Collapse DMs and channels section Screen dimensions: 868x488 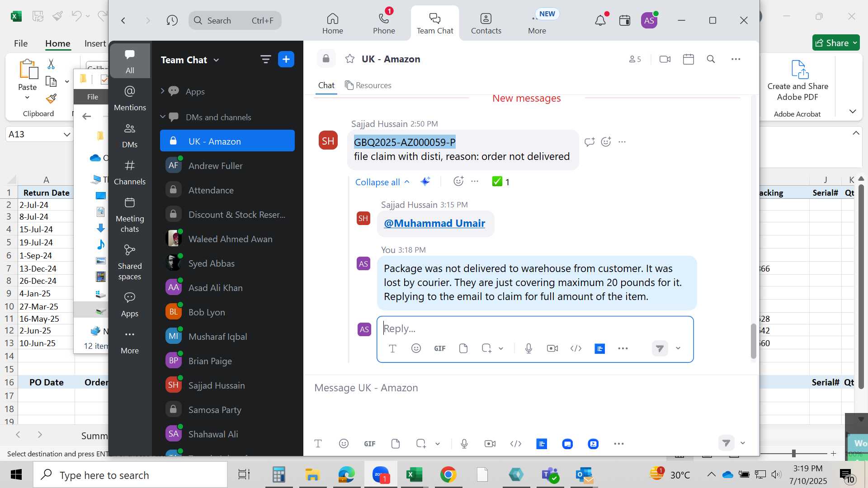point(163,117)
